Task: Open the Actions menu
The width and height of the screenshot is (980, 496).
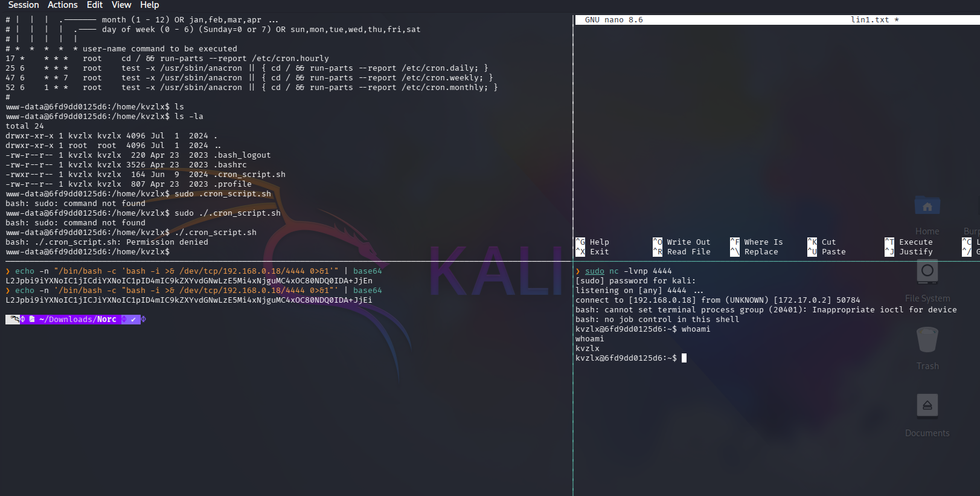Action: tap(63, 5)
